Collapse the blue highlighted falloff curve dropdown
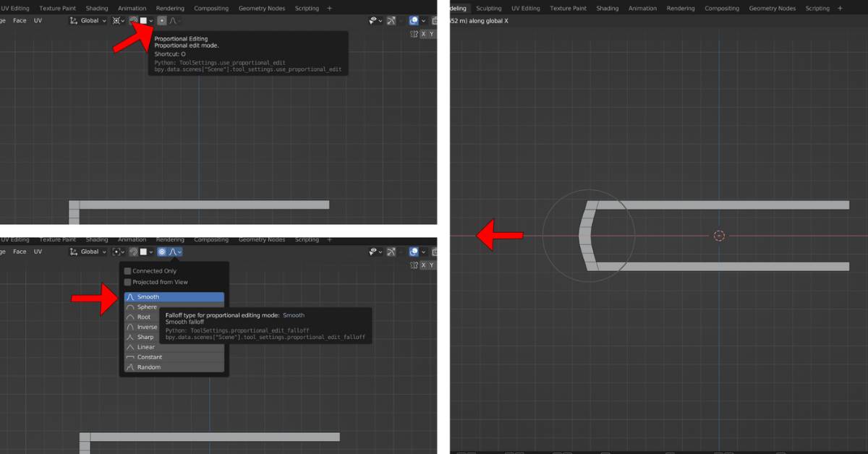This screenshot has width=868, height=454. coord(175,252)
